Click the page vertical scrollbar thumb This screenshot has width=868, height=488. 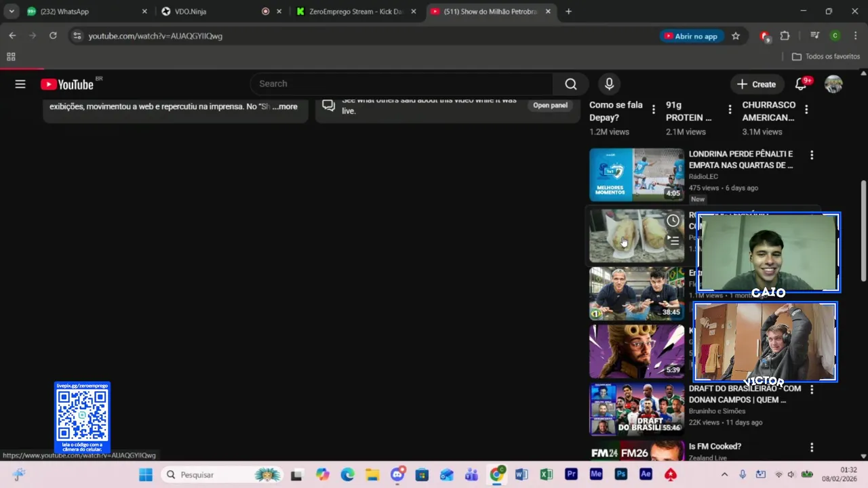[x=863, y=230]
